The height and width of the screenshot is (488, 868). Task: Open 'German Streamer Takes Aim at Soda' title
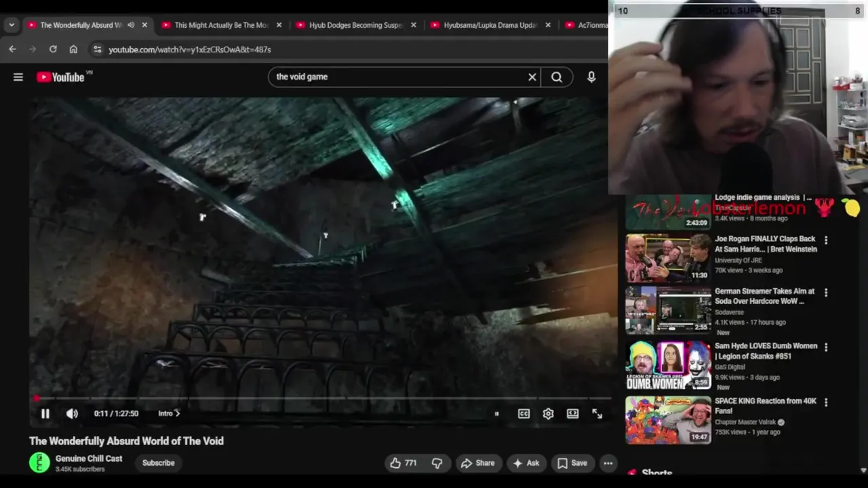(765, 296)
